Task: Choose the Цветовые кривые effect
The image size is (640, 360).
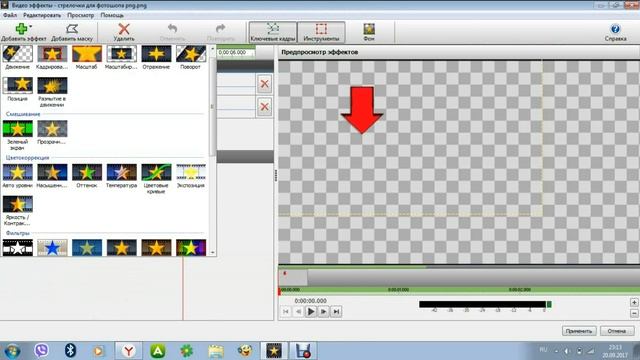Action: pyautogui.click(x=156, y=179)
